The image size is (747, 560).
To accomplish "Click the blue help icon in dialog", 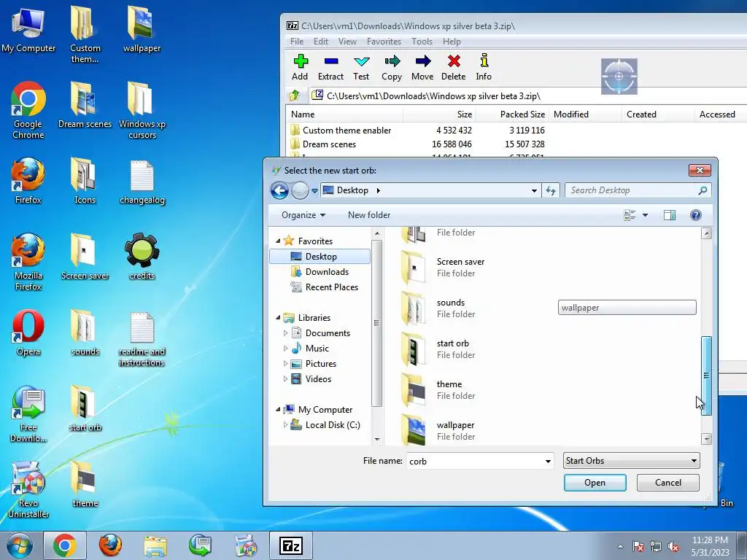I will click(x=695, y=215).
